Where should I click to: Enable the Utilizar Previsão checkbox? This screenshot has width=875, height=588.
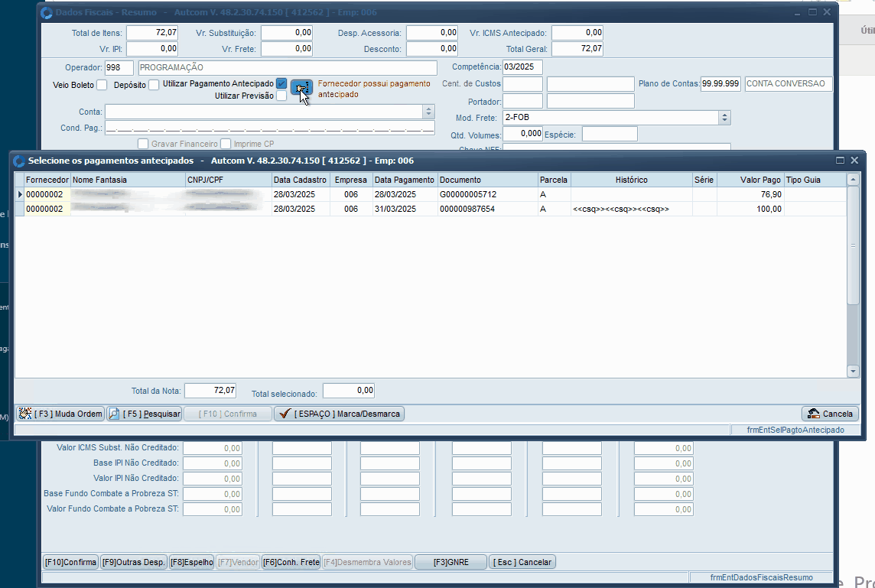pyautogui.click(x=281, y=96)
